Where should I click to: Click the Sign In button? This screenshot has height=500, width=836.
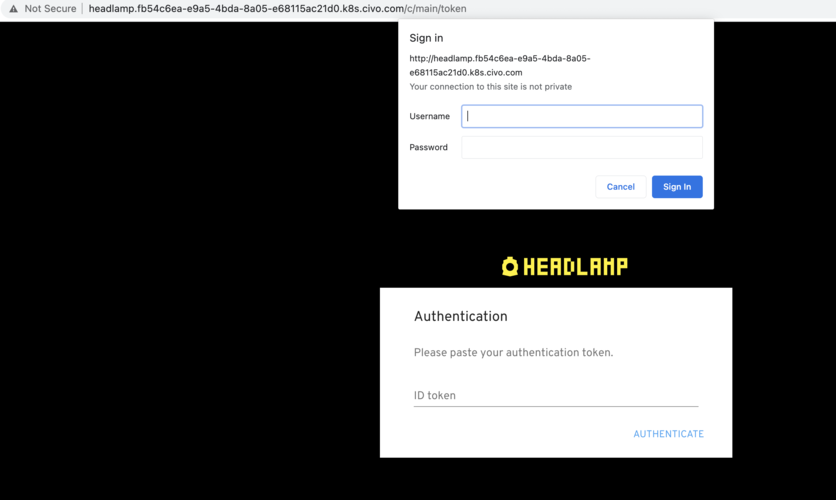click(677, 187)
